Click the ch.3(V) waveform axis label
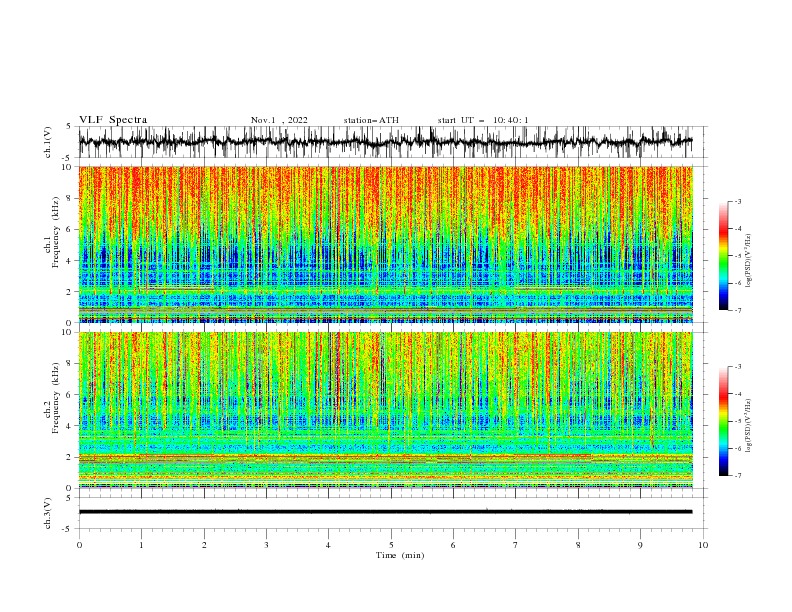This screenshot has width=792, height=612. [48, 513]
